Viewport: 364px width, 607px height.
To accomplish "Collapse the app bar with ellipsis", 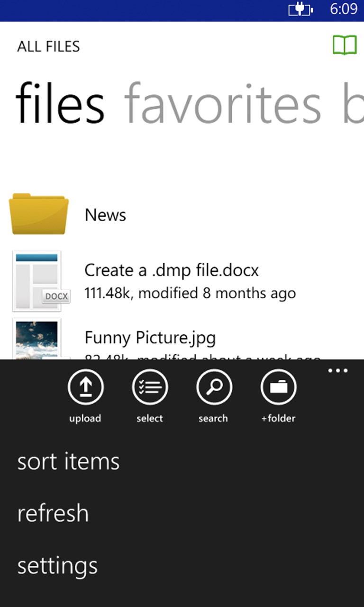I will point(338,371).
